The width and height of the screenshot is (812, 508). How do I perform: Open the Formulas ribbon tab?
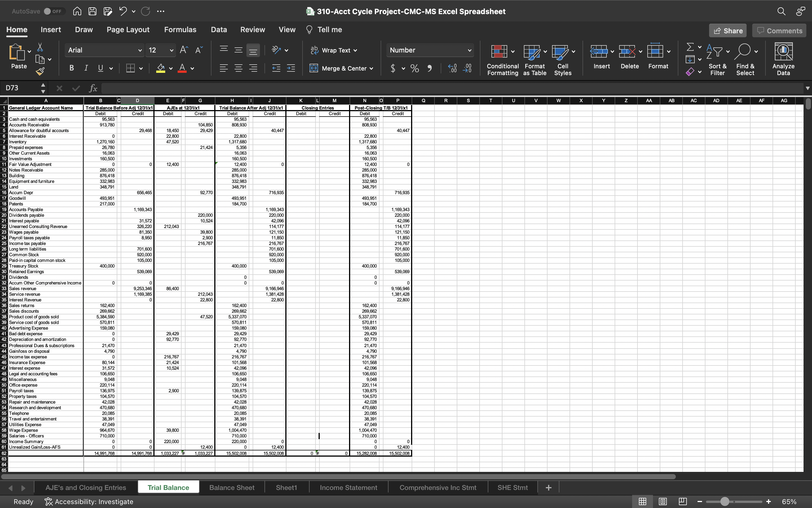[180, 30]
